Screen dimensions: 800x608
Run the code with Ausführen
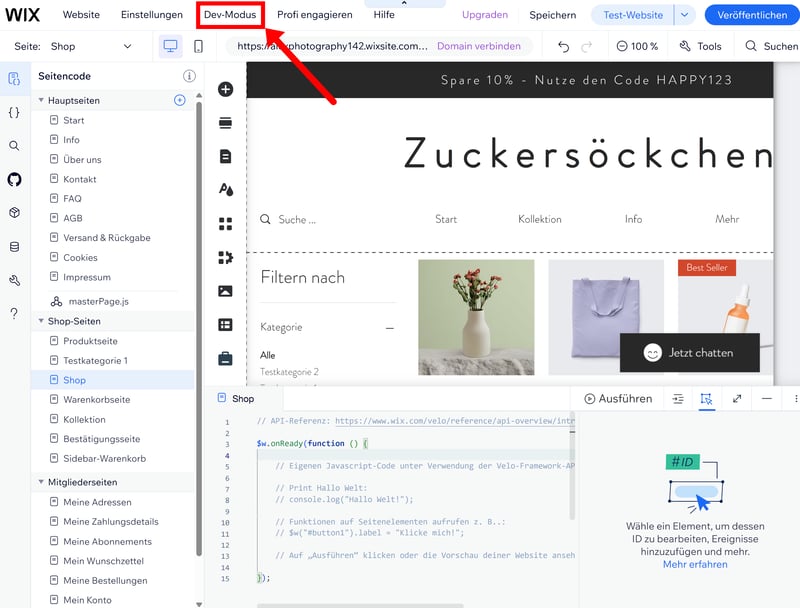click(618, 399)
